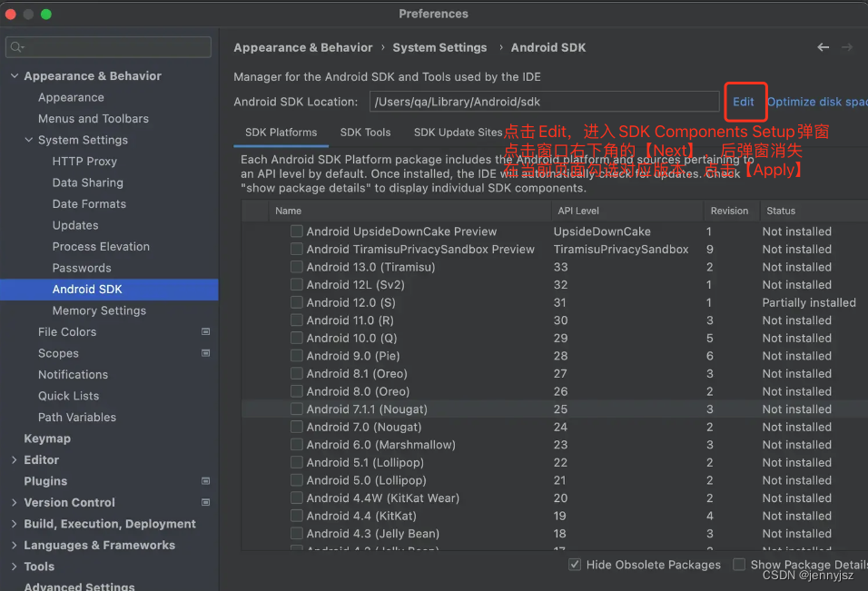The height and width of the screenshot is (591, 868).
Task: Expand Languages & Frameworks
Action: click(x=15, y=545)
